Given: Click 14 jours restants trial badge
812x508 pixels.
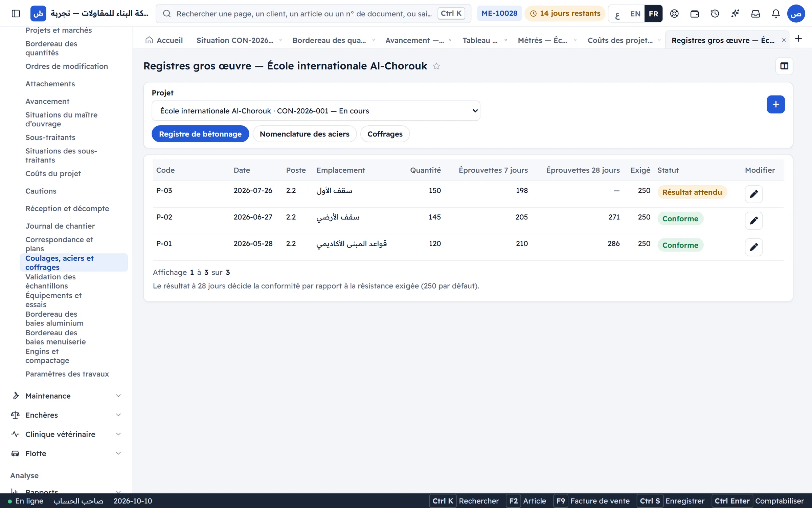Looking at the screenshot, I should (565, 14).
